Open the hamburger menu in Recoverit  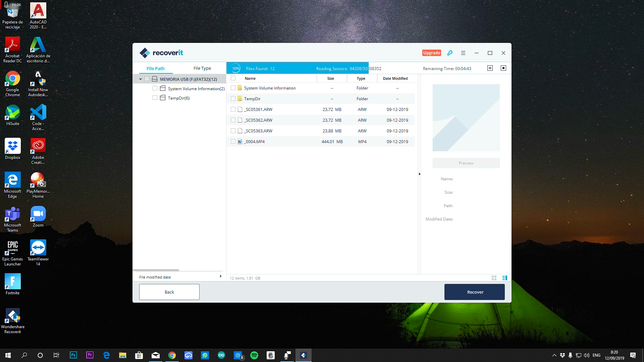click(x=463, y=53)
